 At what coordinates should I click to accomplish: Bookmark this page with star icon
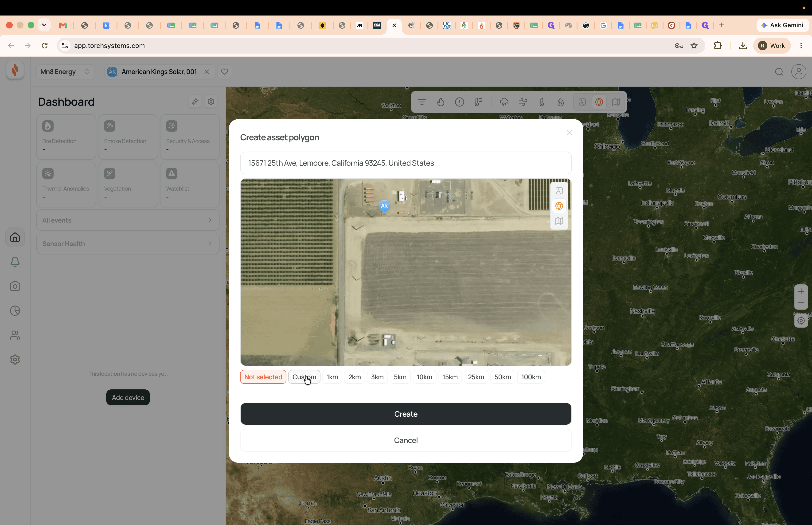pyautogui.click(x=694, y=46)
